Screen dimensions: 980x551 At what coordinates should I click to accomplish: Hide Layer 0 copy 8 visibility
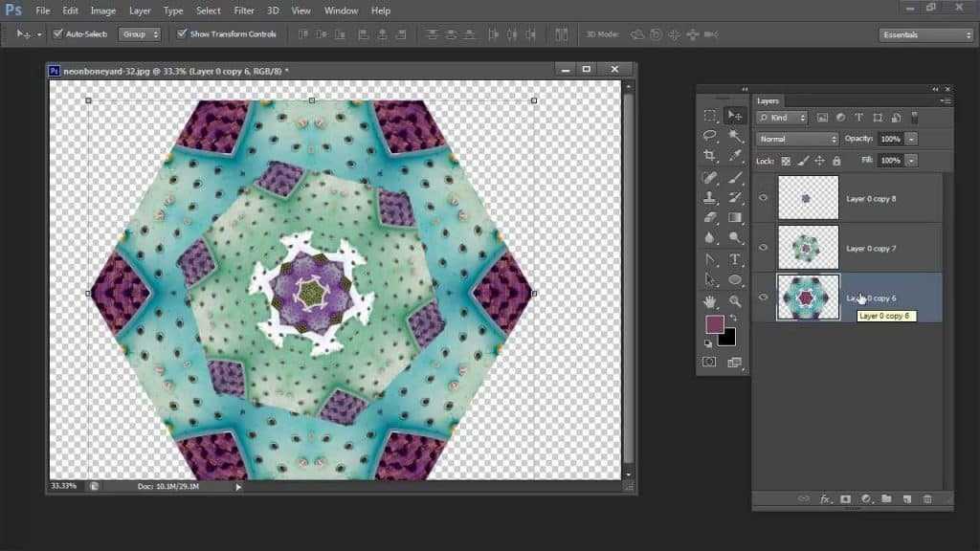point(763,198)
